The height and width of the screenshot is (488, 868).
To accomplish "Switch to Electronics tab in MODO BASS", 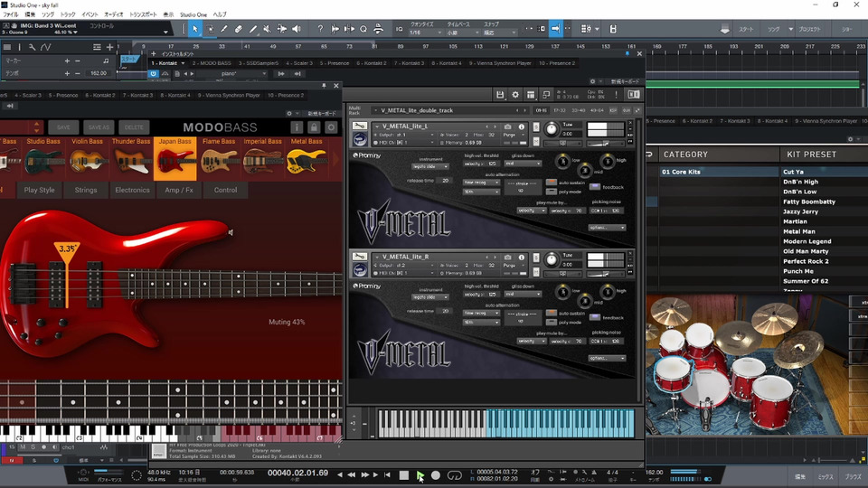I will coord(132,190).
